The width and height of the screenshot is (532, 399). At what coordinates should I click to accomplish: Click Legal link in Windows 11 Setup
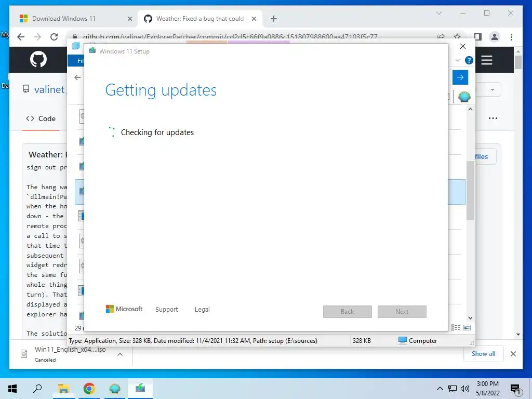click(202, 310)
